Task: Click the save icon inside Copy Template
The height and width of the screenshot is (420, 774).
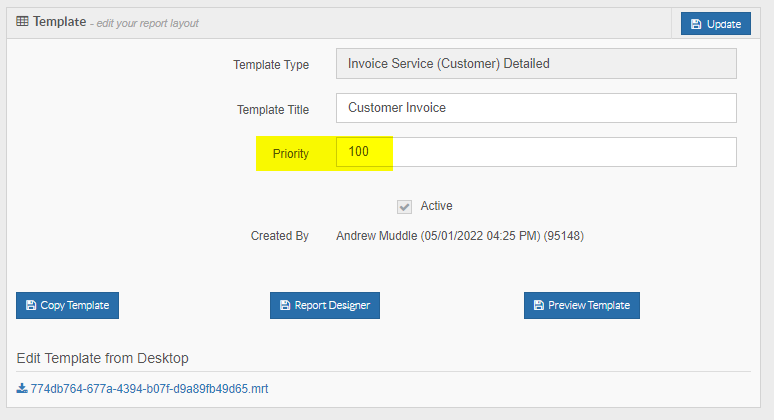Action: tap(31, 305)
